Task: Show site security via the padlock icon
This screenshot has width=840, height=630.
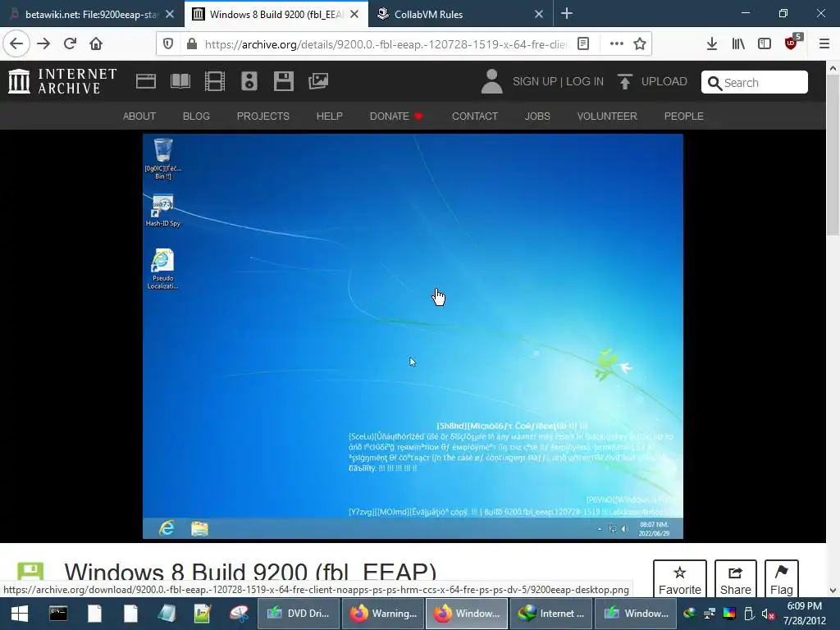Action: 192,44
